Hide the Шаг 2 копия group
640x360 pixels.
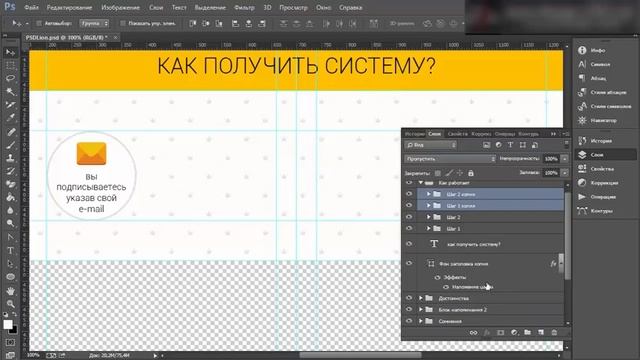point(409,194)
